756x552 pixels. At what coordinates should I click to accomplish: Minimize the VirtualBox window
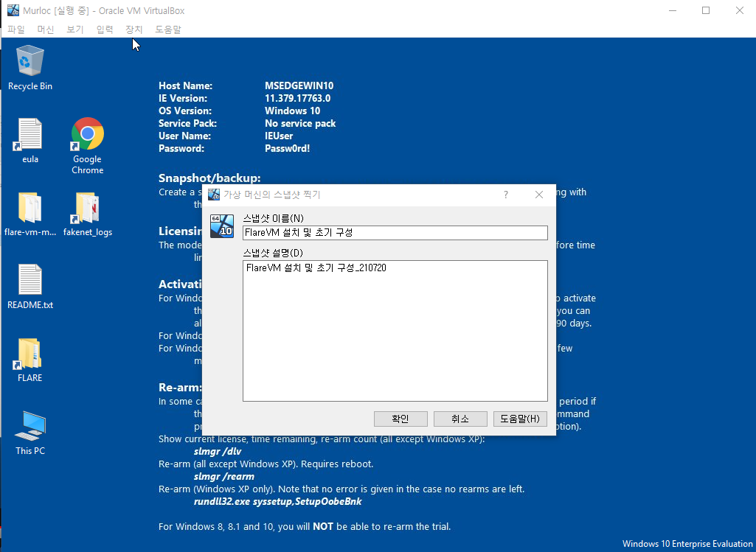(673, 10)
